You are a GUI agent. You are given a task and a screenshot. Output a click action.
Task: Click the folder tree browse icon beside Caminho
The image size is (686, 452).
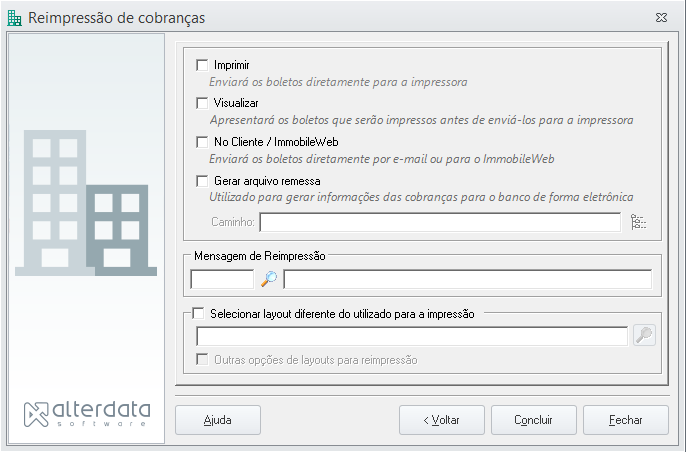tap(638, 222)
